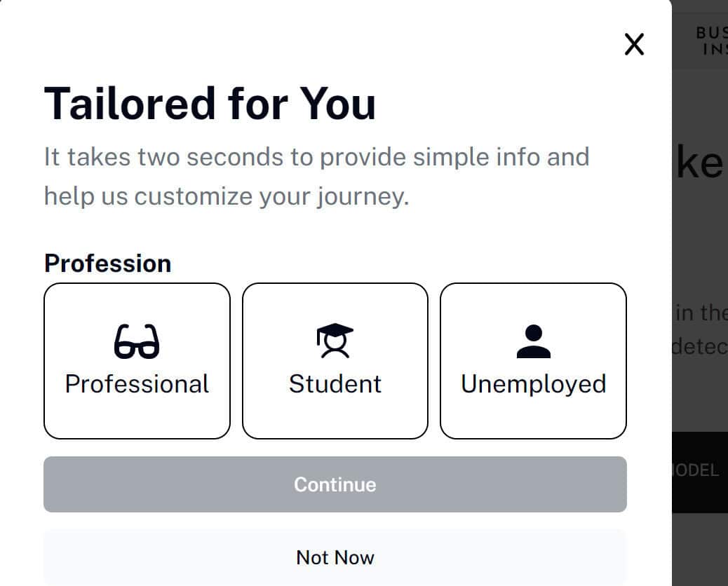728x586 pixels.
Task: Click the graduation cap Student icon
Action: pos(335,341)
